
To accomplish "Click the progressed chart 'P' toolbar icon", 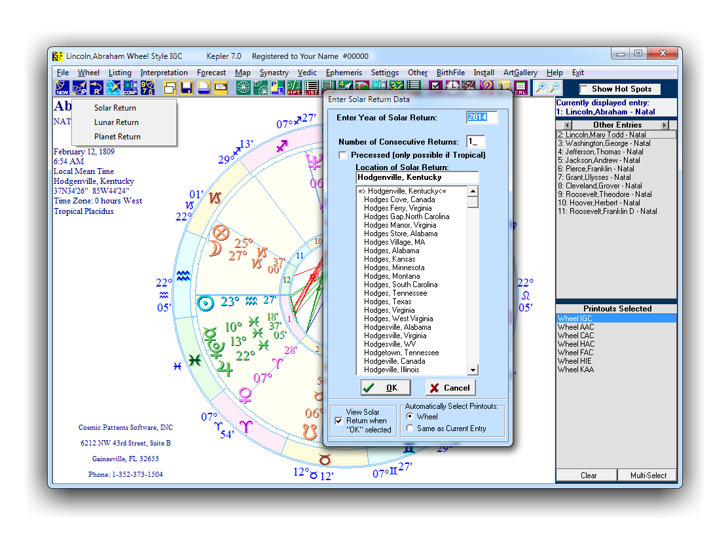I will 79,87.
